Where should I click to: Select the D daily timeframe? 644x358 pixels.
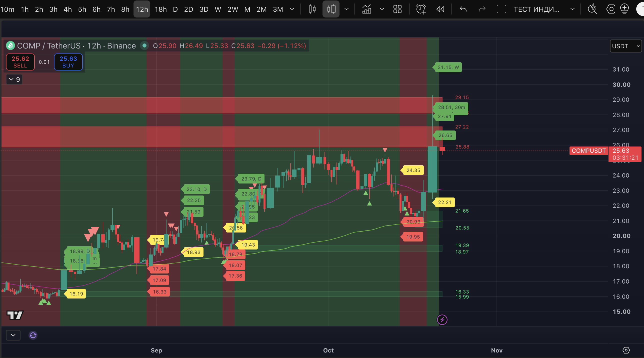coord(175,9)
